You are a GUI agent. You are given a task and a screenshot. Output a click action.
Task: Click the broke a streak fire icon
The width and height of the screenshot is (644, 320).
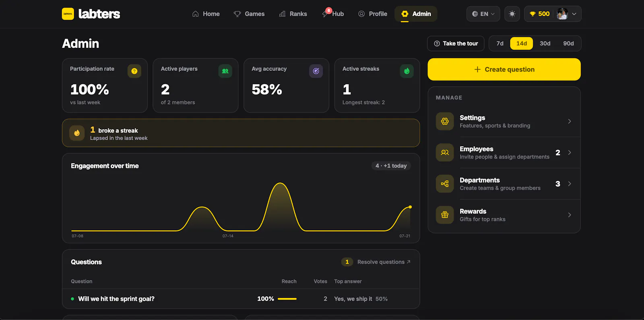tap(77, 133)
